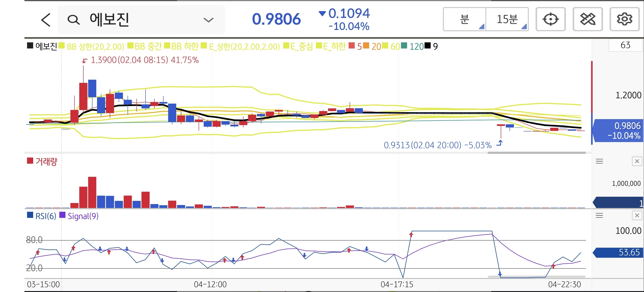Toggle the 거래량 legend marker
The image size is (644, 292).
[x=30, y=161]
